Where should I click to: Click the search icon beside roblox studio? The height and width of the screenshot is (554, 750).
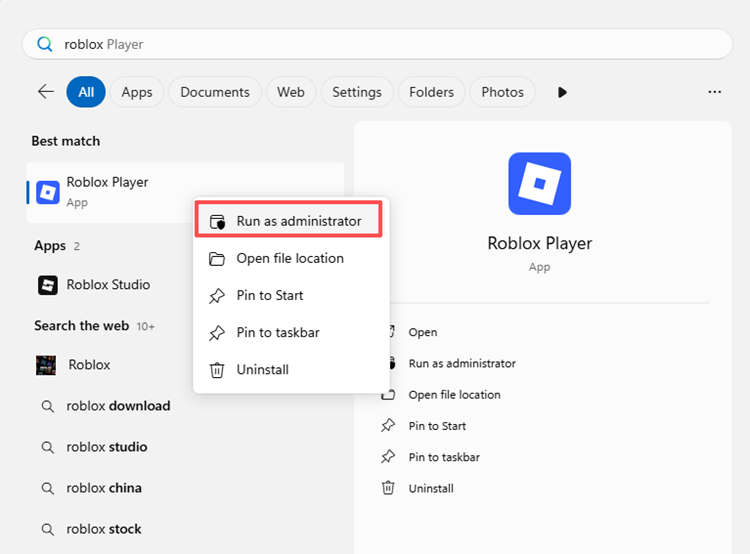[47, 448]
